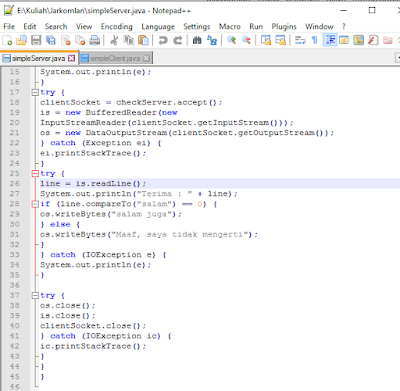The image size is (400, 391).
Task: Click the Folder as Workspace icon
Action: [x=388, y=41]
